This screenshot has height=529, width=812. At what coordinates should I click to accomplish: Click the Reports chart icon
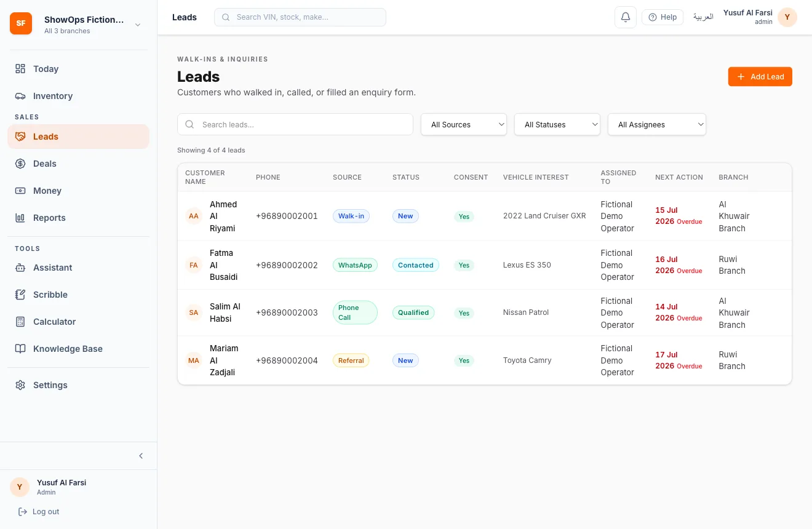(x=20, y=218)
